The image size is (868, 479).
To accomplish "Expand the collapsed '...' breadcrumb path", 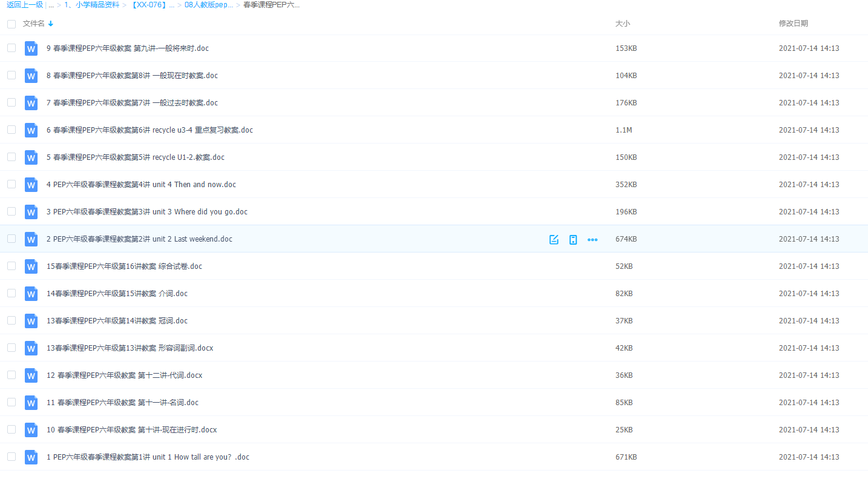I will coord(51,5).
